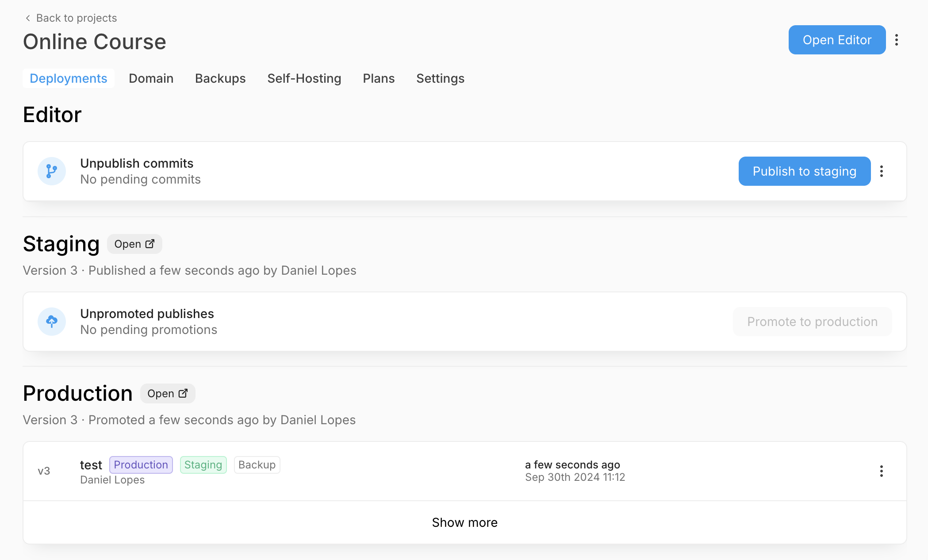This screenshot has height=560, width=928.
Task: Click the purple Production tag on v3
Action: click(141, 465)
